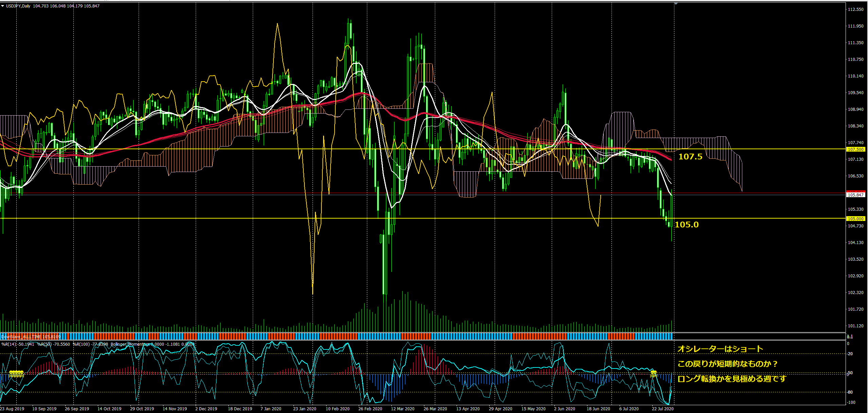
Task: Click the -80 level on oscillator scale
Action: pyautogui.click(x=850, y=392)
